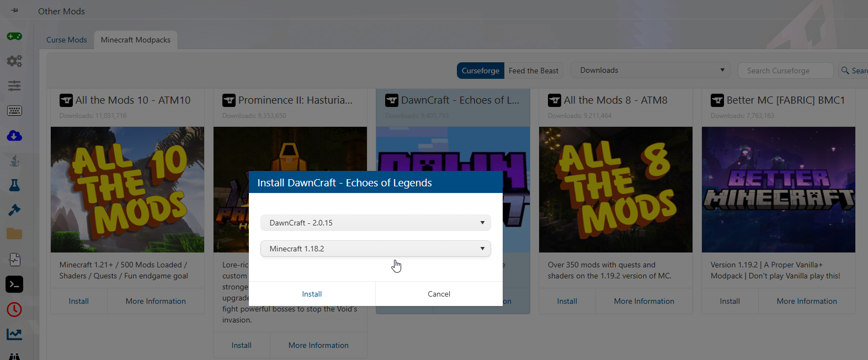Open the folder file manager icon
Viewport: 868px width, 360px height.
tap(14, 234)
